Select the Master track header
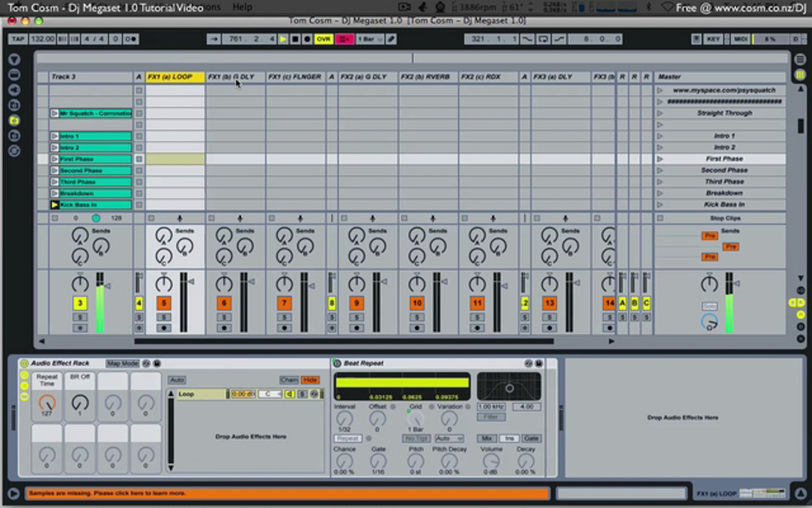Image resolution: width=812 pixels, height=508 pixels. (720, 77)
